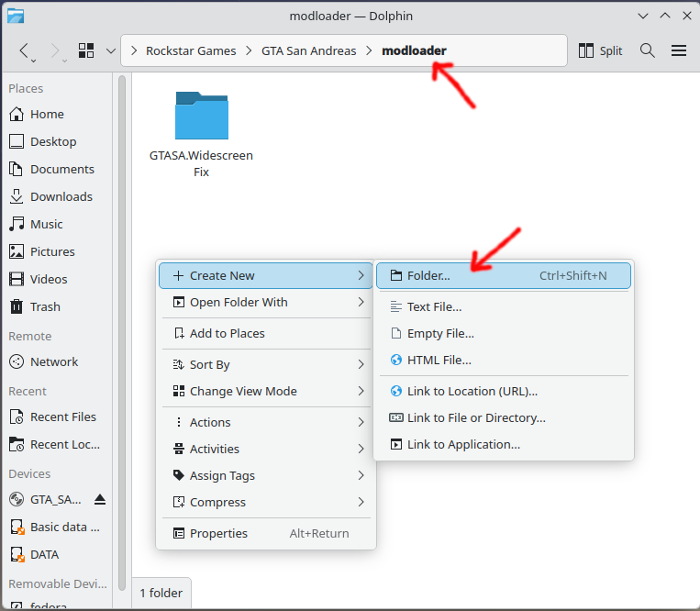Open the forward button history dropdown arrow
Viewport: 700px width, 611px height.
[x=64, y=61]
